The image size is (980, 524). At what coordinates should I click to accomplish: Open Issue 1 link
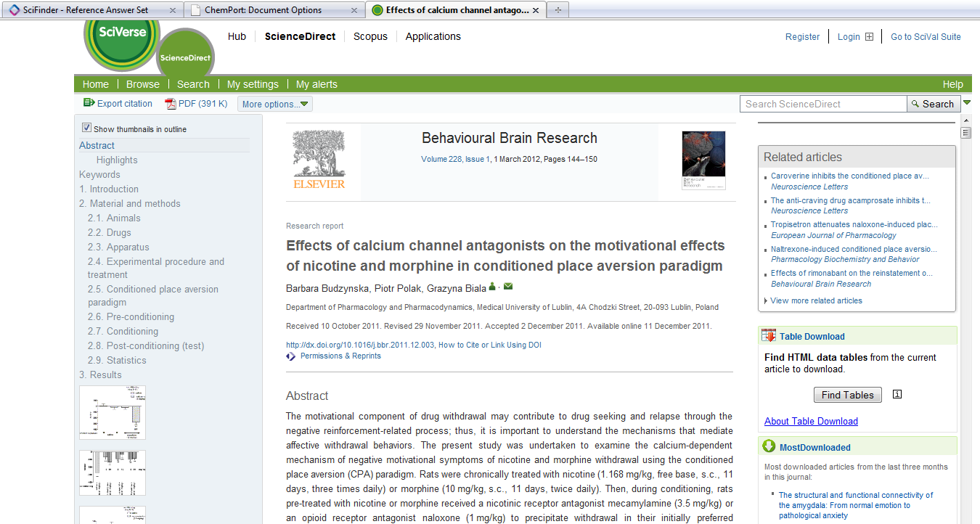(478, 159)
